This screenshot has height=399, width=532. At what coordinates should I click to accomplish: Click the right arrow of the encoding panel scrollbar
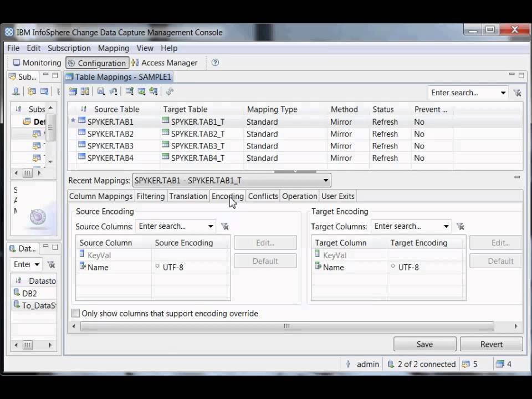[x=516, y=326]
